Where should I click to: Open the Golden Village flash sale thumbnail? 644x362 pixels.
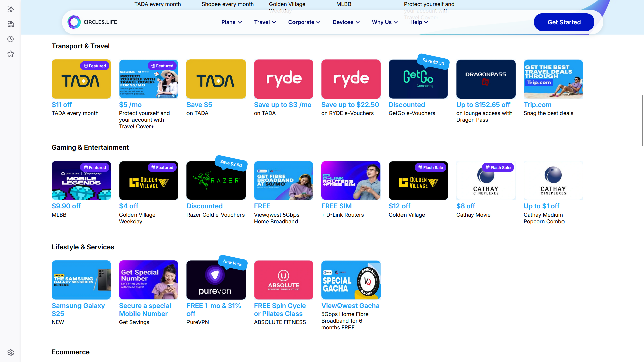pyautogui.click(x=418, y=180)
